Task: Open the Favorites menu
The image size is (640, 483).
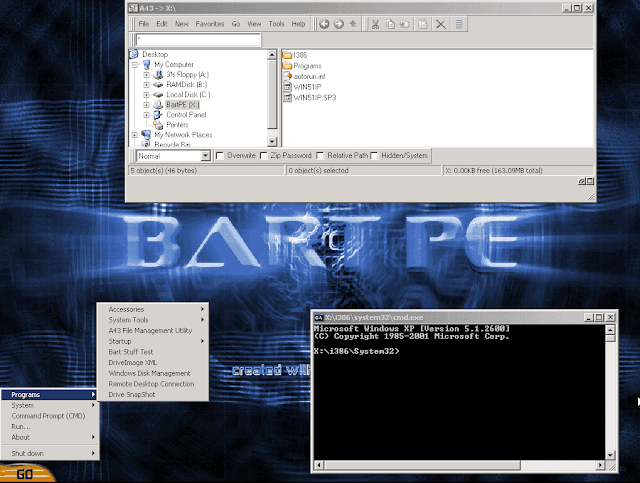Action: pyautogui.click(x=210, y=24)
